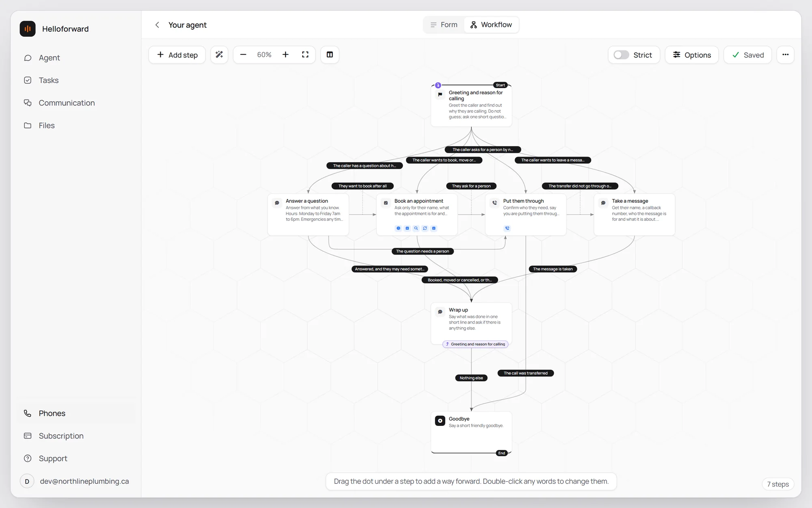The width and height of the screenshot is (812, 508).
Task: Click the 60% zoom level value
Action: tap(264, 54)
